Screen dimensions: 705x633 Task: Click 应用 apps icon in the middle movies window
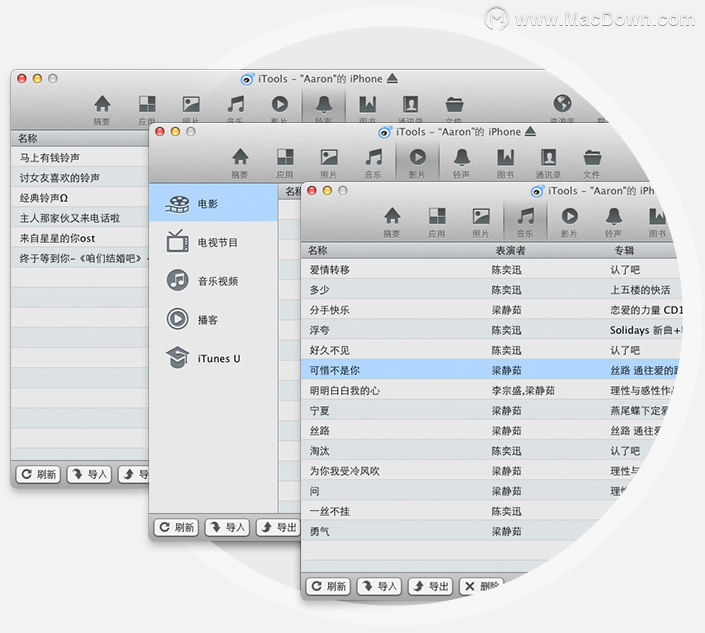(x=285, y=160)
